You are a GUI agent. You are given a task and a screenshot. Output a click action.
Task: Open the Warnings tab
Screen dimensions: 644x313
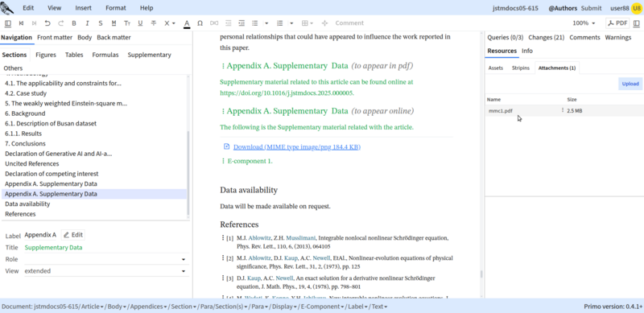tap(618, 37)
